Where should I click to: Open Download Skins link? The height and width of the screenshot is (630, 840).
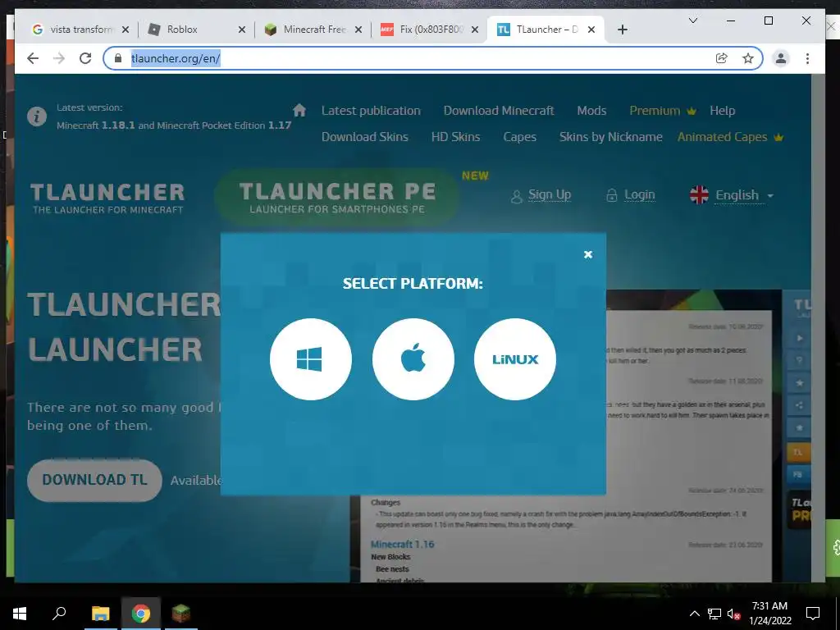coord(365,137)
